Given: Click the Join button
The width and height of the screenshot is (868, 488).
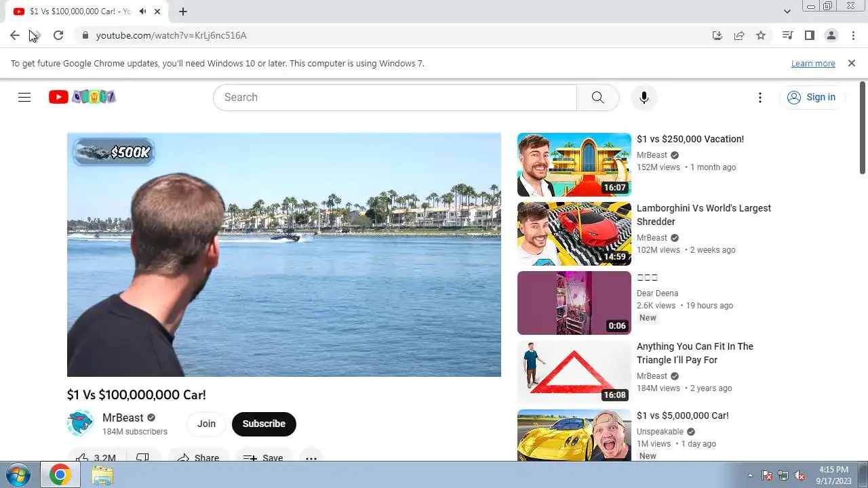Looking at the screenshot, I should point(206,424).
